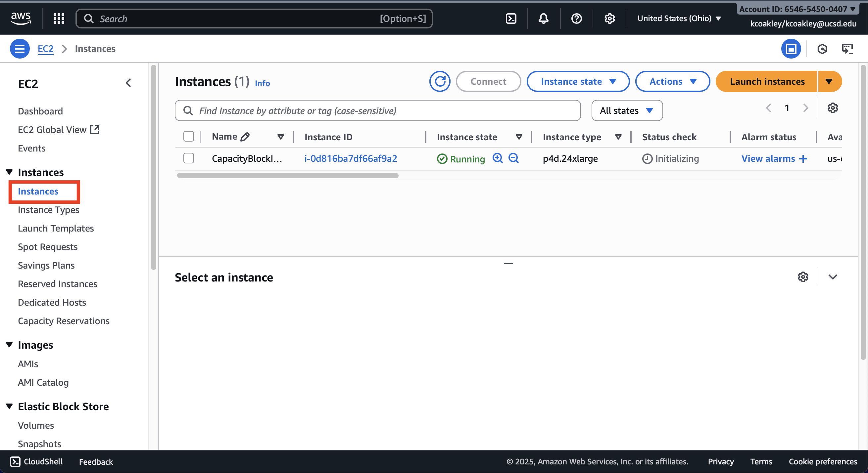Click the help question mark icon
Screen dimensions: 868x473
(576, 19)
